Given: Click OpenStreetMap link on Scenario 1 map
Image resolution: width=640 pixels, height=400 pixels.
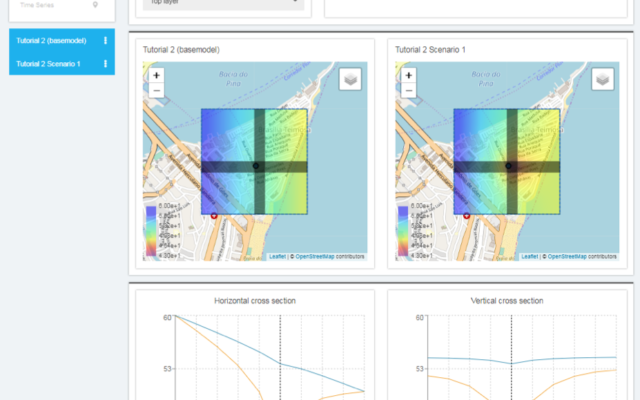Looking at the screenshot, I should click(567, 257).
